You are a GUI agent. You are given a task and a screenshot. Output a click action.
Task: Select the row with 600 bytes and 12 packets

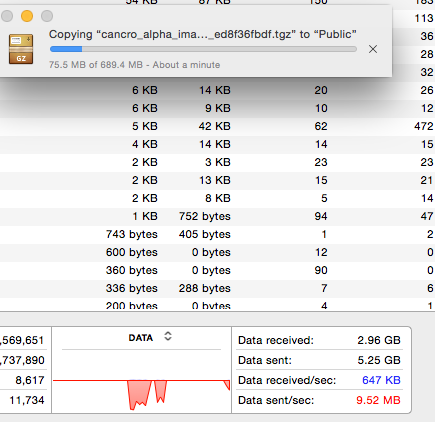coord(217,252)
